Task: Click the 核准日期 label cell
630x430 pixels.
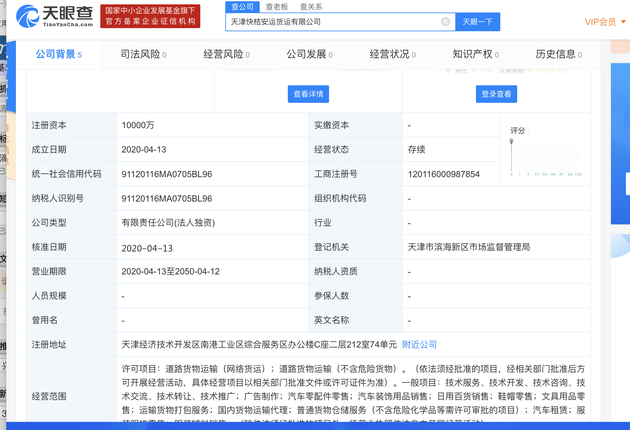Action: click(72, 247)
